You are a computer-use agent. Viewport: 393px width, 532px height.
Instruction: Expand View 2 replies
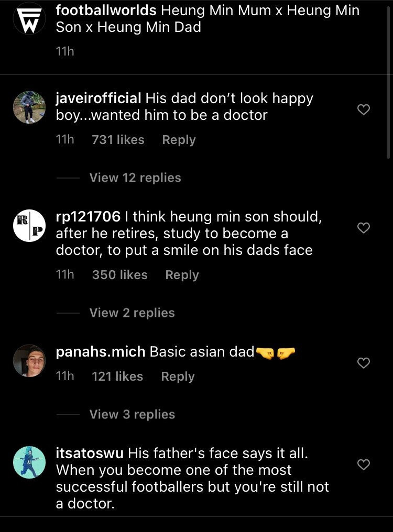pyautogui.click(x=132, y=313)
